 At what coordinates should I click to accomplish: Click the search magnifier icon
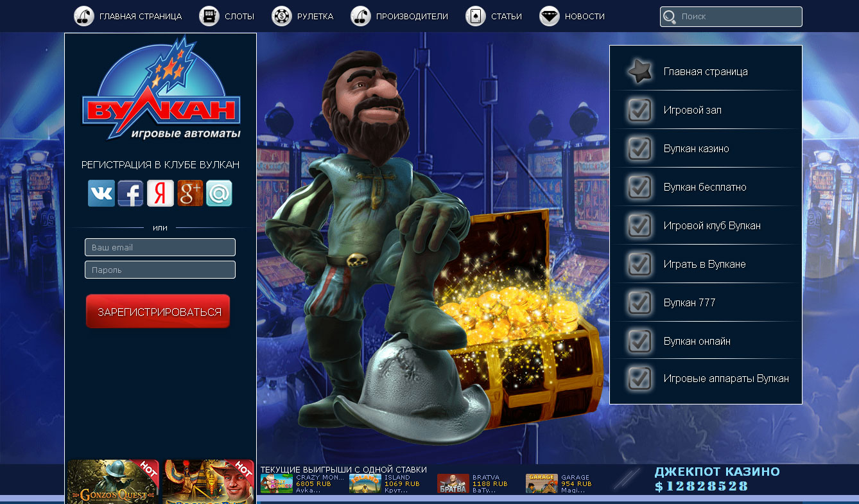pyautogui.click(x=670, y=17)
